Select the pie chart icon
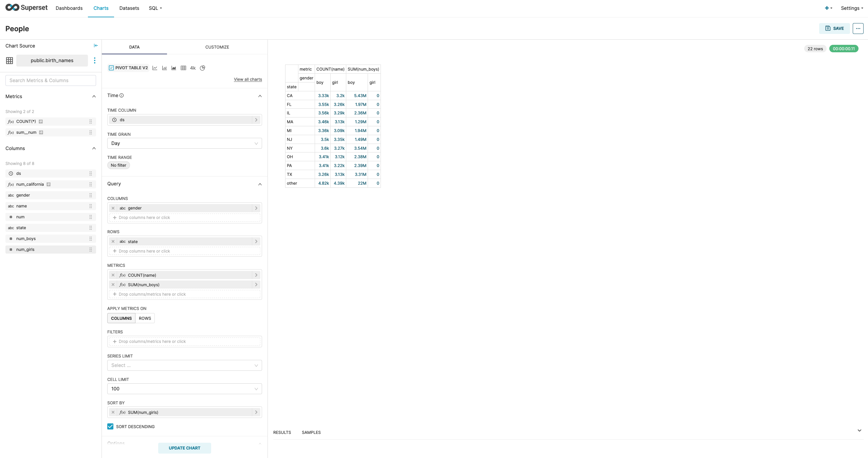 tap(203, 68)
